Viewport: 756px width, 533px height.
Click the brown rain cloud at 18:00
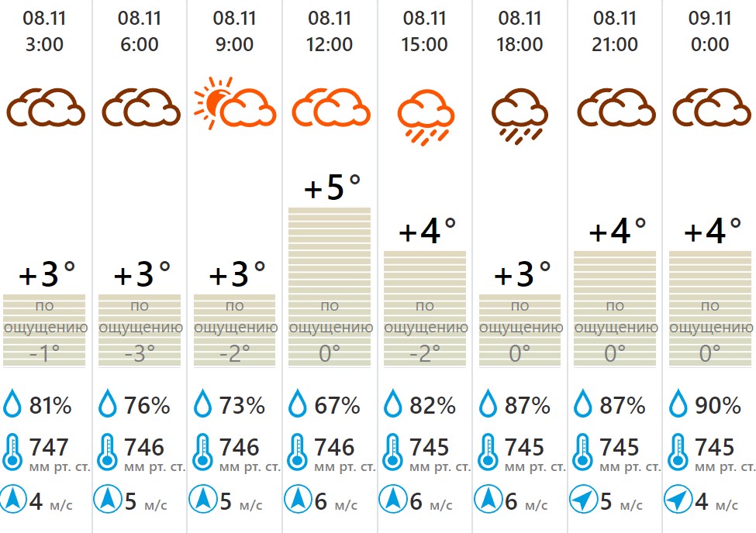tap(520, 115)
